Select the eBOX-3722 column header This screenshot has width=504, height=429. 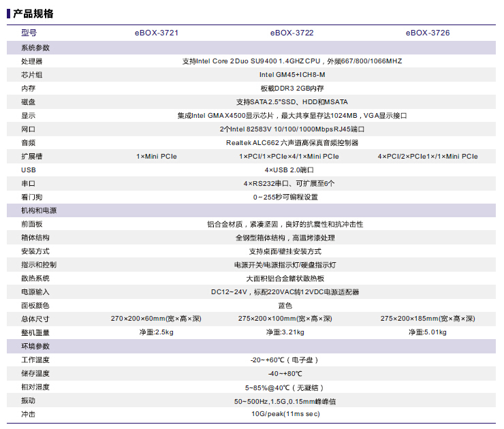[292, 33]
